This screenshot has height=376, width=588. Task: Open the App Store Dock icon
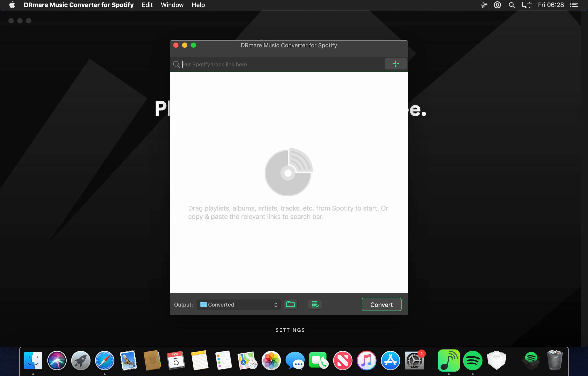(x=390, y=360)
